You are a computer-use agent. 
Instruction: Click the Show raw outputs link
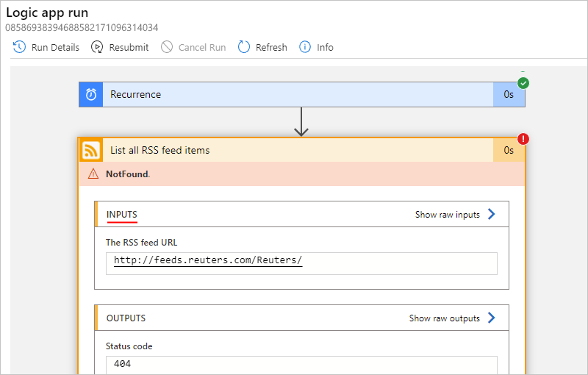coord(444,318)
